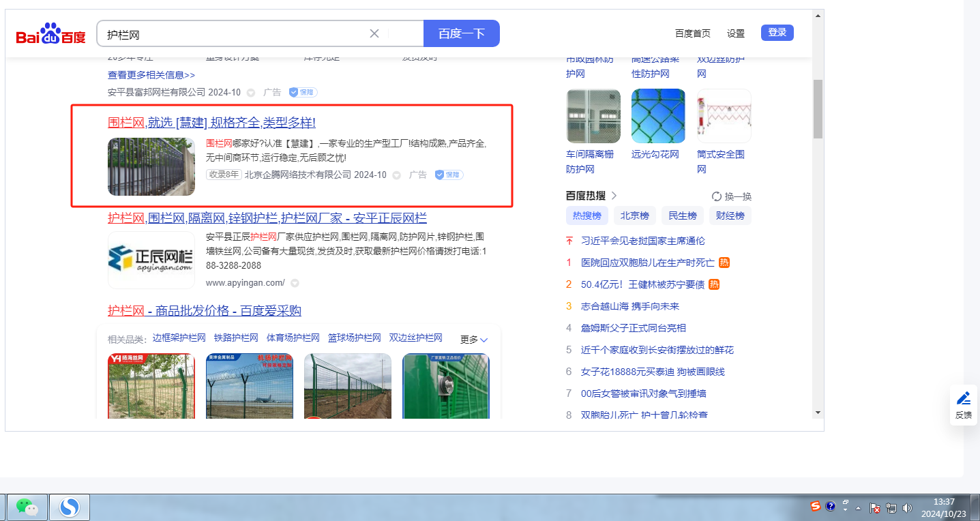This screenshot has height=521, width=980.
Task: Click the red top arrow beside 习近平会见老挝国家主席通伦
Action: [569, 241]
